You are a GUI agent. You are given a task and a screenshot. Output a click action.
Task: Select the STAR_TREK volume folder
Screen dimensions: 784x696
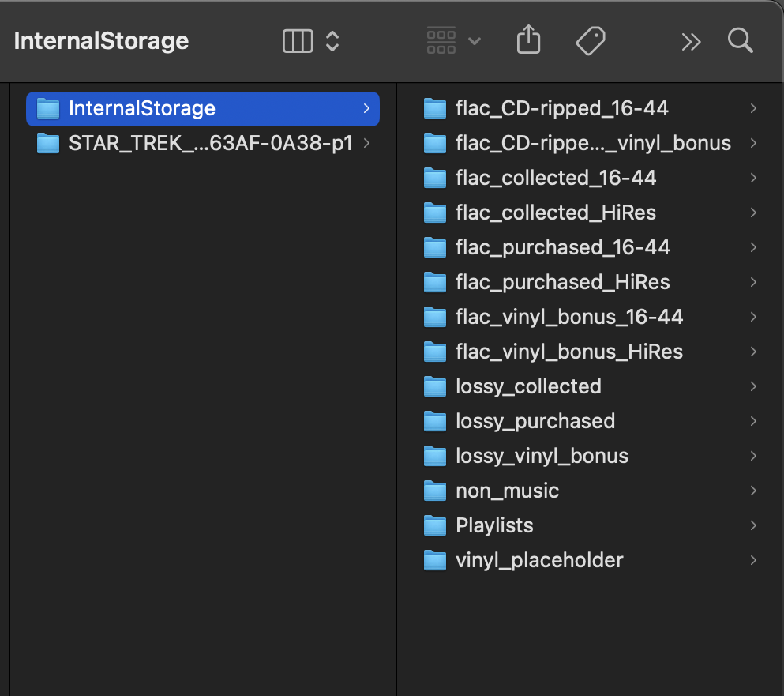click(209, 143)
